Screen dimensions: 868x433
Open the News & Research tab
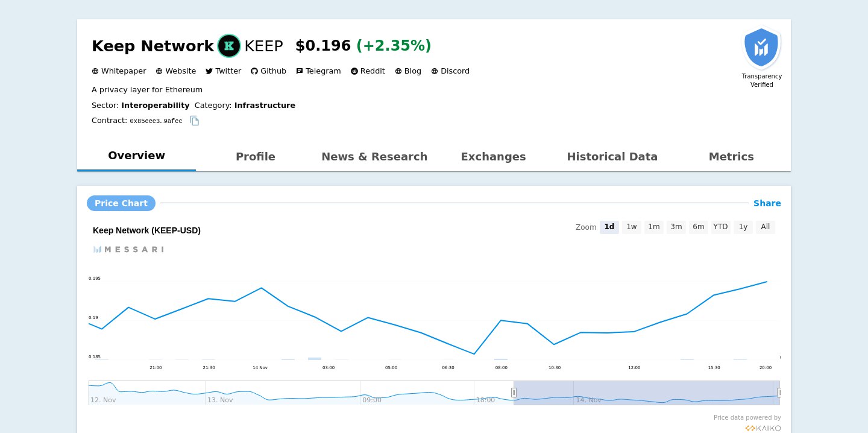374,157
